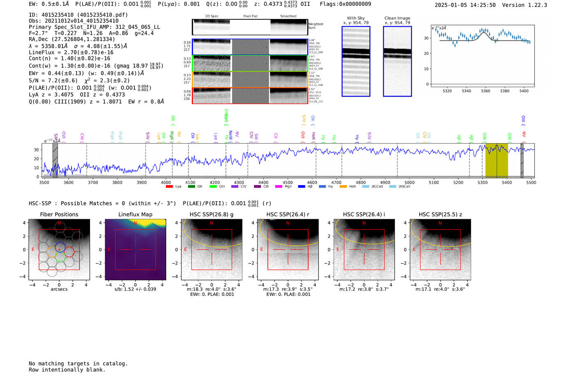Open the HSC SSP(26.8) g cutout
576x392 pixels.
coord(211,250)
